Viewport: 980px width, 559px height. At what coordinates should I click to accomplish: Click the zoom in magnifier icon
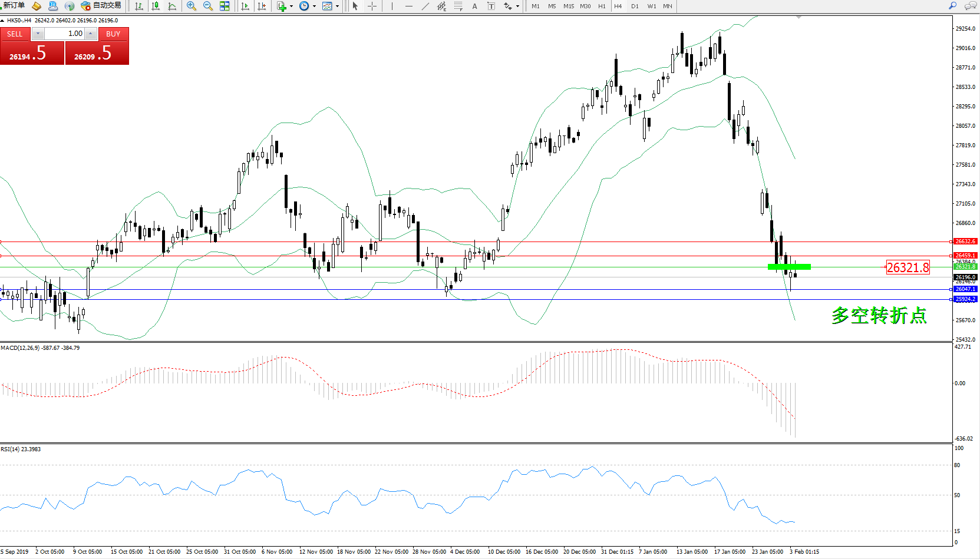[191, 6]
